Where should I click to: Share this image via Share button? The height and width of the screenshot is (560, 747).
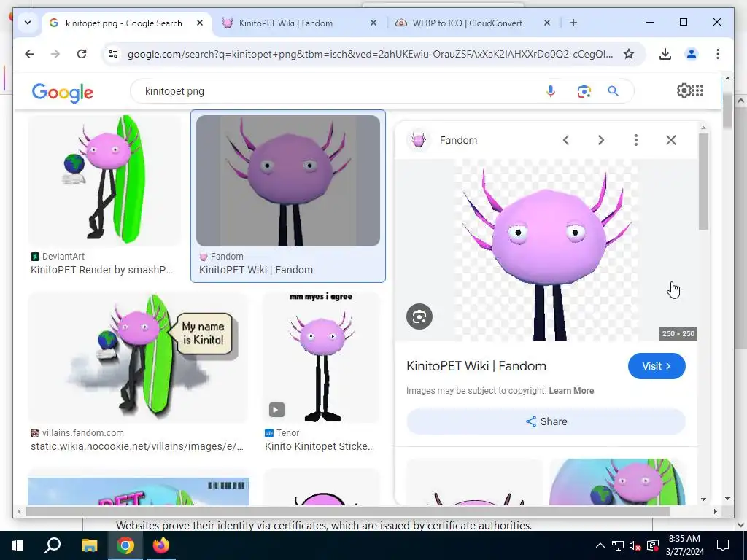click(x=546, y=421)
